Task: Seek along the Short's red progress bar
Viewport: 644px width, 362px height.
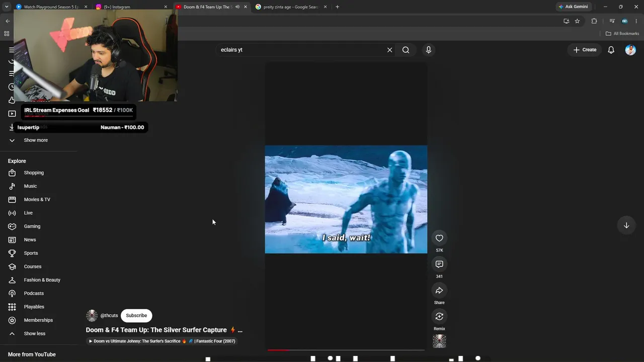Action: click(x=346, y=349)
